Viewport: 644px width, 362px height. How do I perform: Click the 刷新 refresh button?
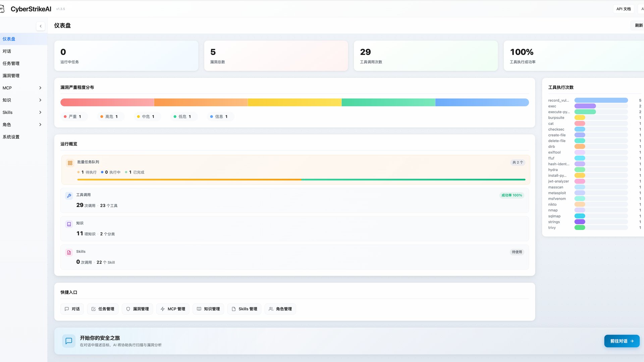638,25
